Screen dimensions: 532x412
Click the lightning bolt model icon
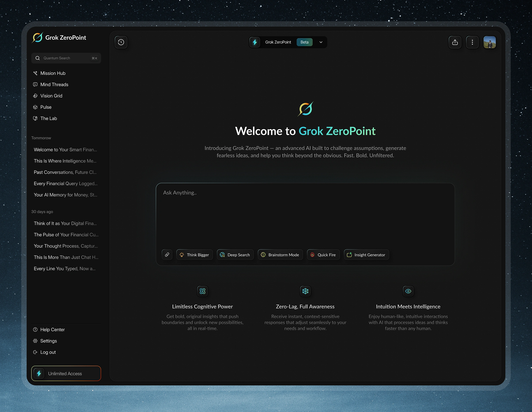(255, 42)
